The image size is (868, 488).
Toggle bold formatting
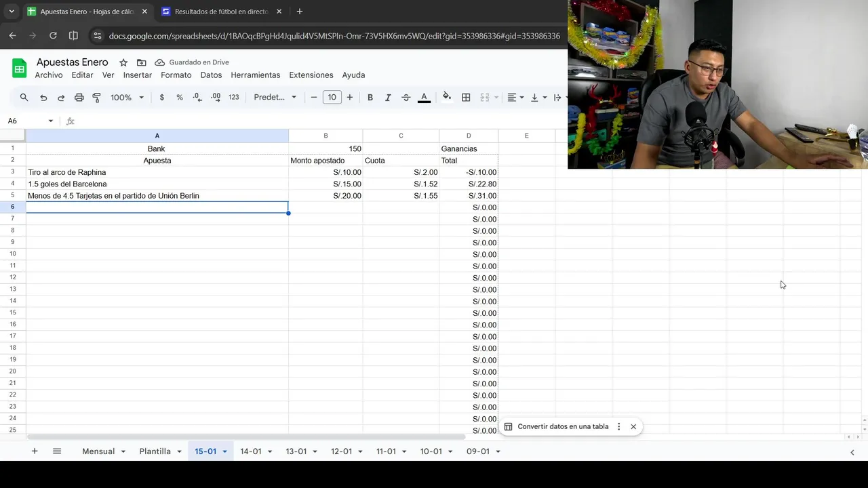tap(370, 98)
